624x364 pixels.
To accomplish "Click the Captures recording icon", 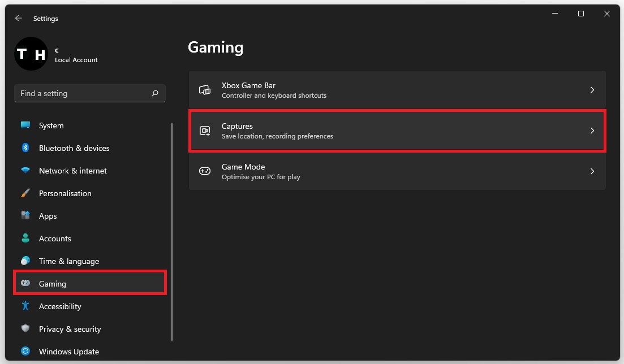I will pos(205,131).
